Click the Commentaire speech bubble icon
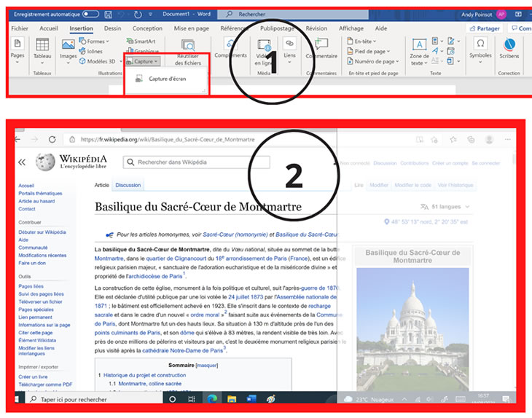The height and width of the screenshot is (418, 532). coord(321,44)
